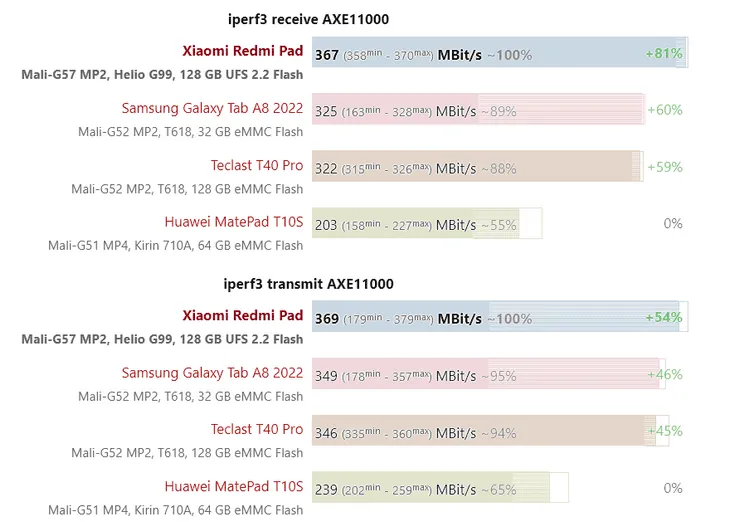Open Xiaomi Redmi Pad link in receive chart

(x=242, y=50)
